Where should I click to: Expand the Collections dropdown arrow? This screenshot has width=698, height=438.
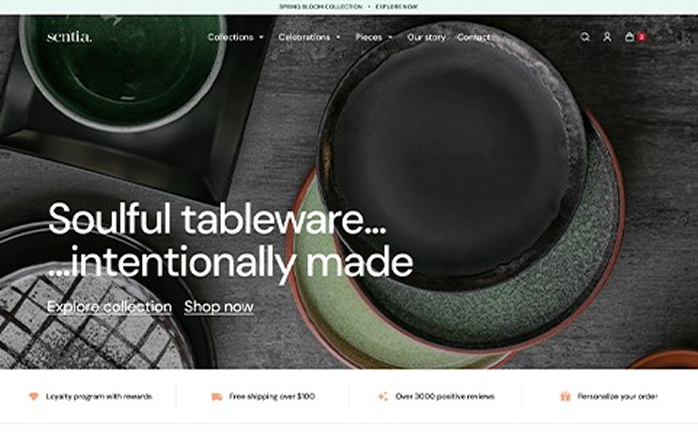point(262,37)
